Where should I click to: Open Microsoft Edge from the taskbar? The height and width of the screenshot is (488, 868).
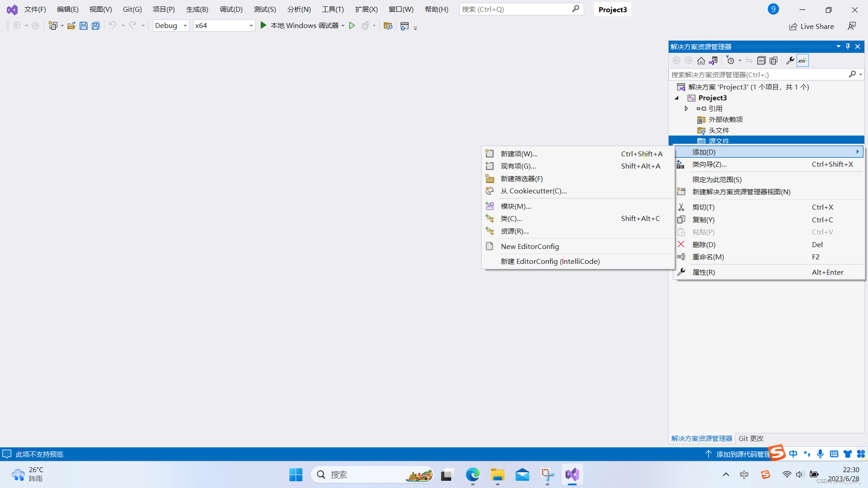[x=472, y=474]
